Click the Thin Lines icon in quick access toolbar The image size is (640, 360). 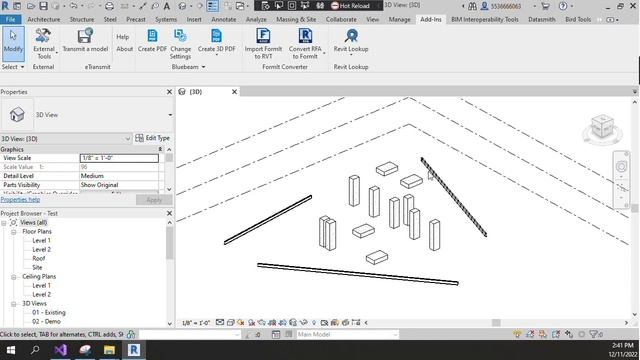tap(212, 6)
